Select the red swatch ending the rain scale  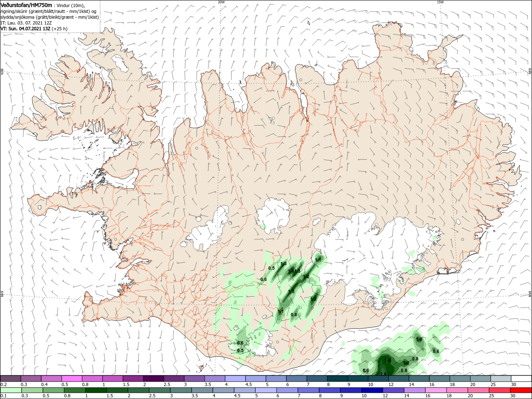pos(521,390)
